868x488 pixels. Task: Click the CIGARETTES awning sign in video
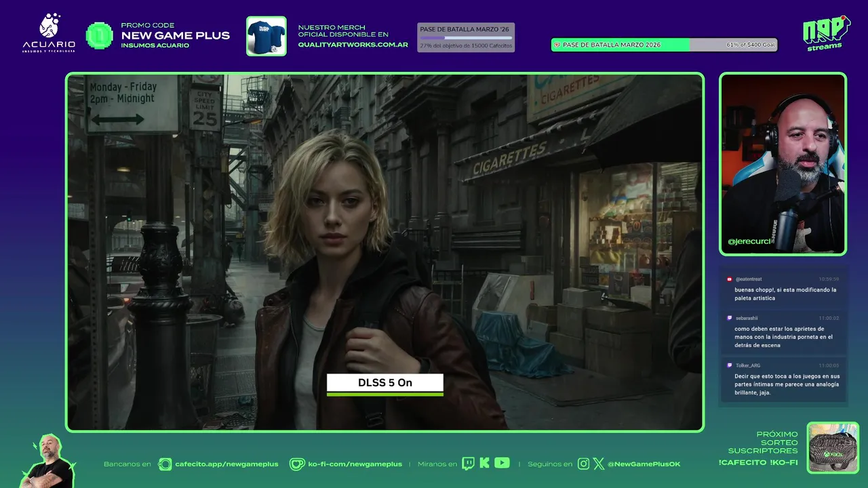tap(510, 158)
